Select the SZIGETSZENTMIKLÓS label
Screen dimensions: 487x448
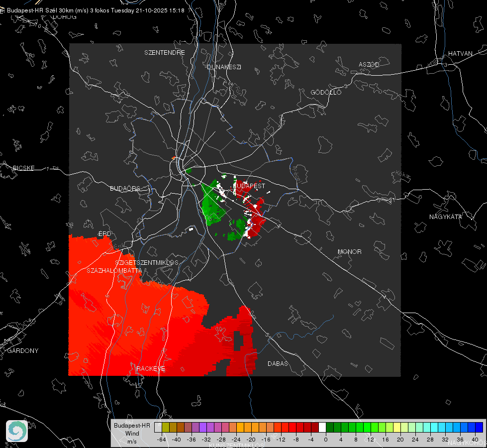147,262
